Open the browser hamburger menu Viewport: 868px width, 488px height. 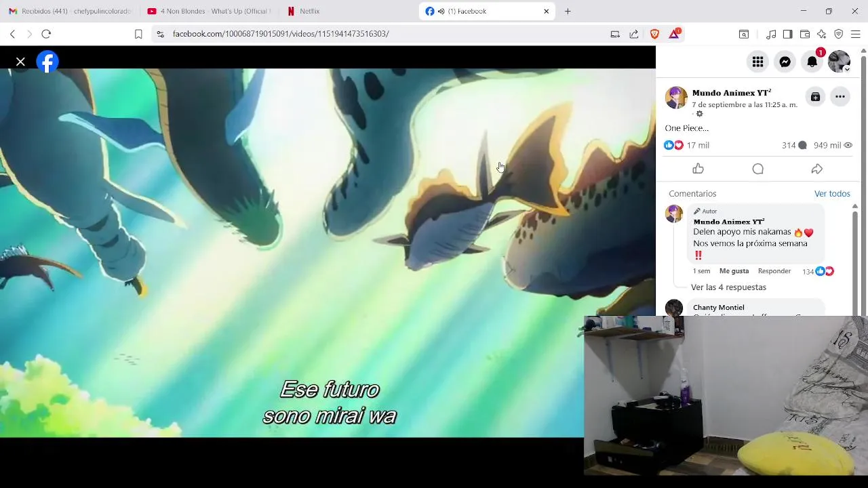pos(855,34)
